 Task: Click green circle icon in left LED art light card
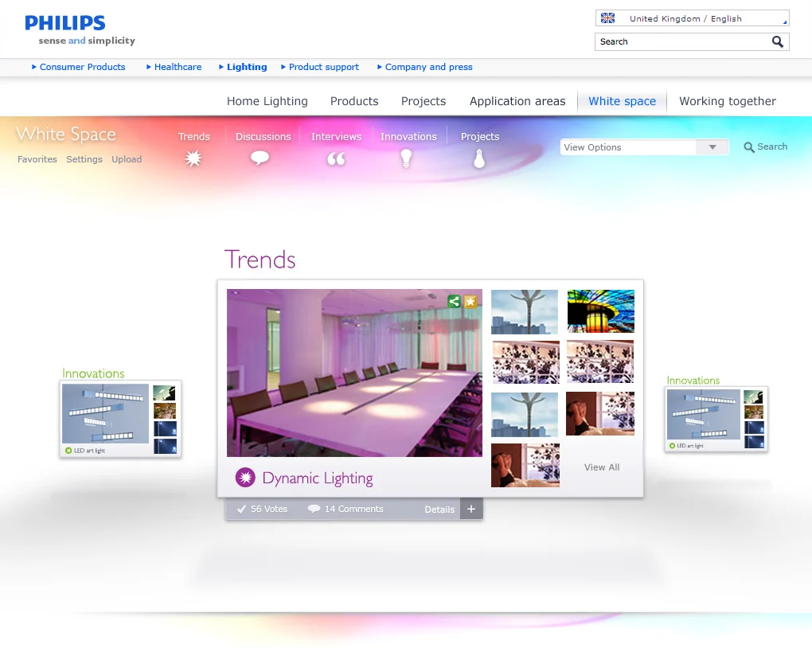coord(68,451)
